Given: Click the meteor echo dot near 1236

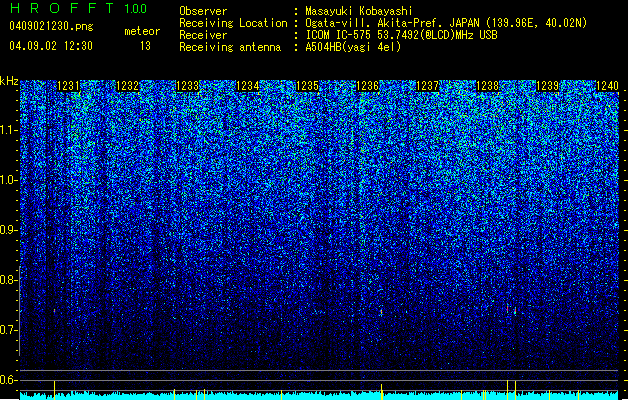Looking at the screenshot, I should [381, 311].
